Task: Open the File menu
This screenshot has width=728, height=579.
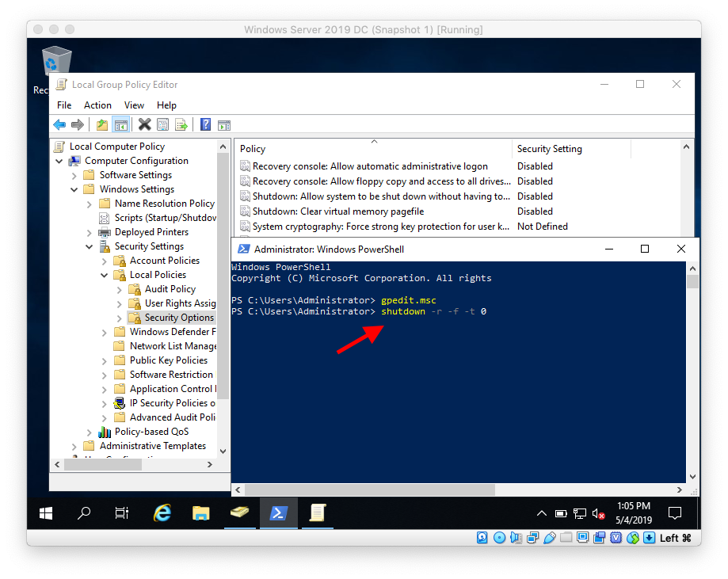Action: click(64, 105)
